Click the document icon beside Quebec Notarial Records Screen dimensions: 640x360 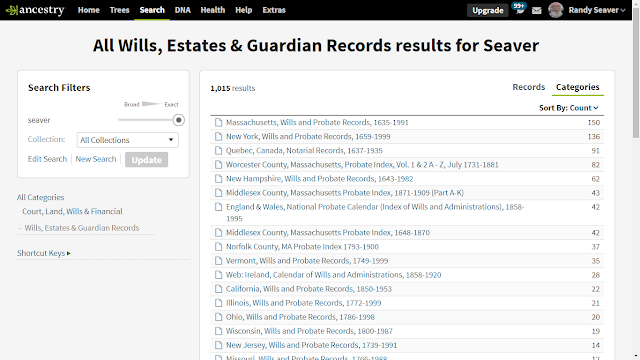219,151
